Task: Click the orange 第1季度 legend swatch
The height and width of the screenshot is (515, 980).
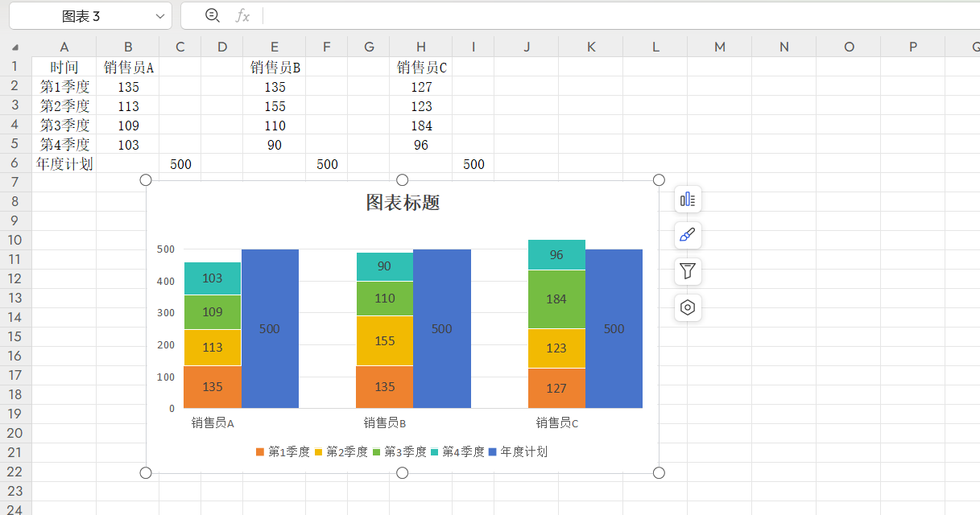Action: 259,452
